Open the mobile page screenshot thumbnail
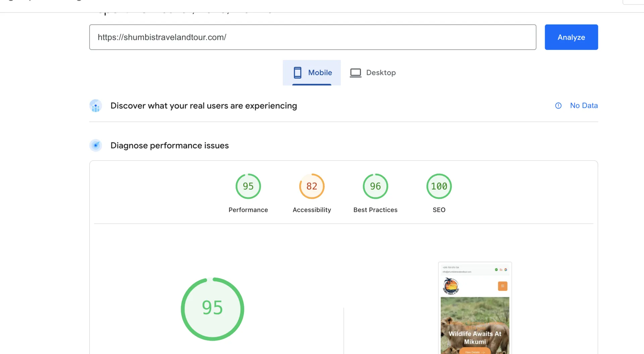644x354 pixels. [475, 308]
